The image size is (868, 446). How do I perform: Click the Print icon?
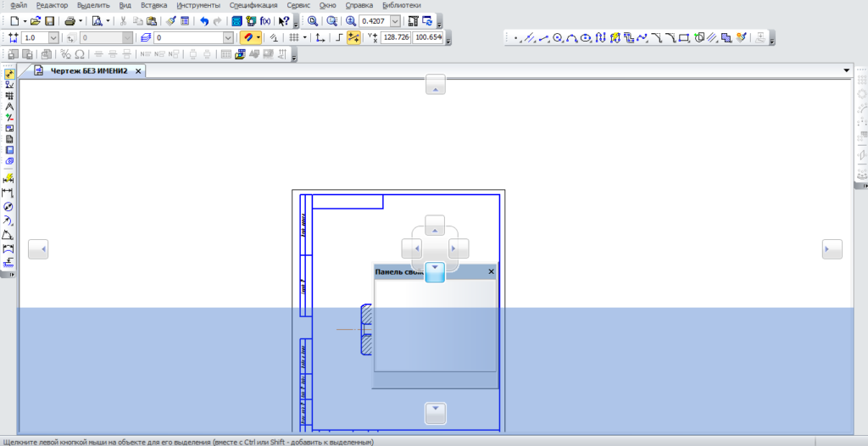point(70,20)
